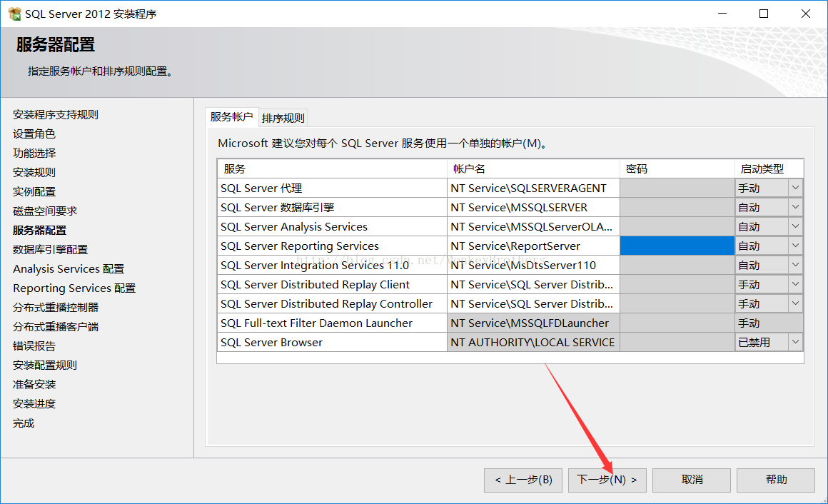The width and height of the screenshot is (828, 504).
Task: Click 安装规则 step in sidebar
Action: click(34, 172)
